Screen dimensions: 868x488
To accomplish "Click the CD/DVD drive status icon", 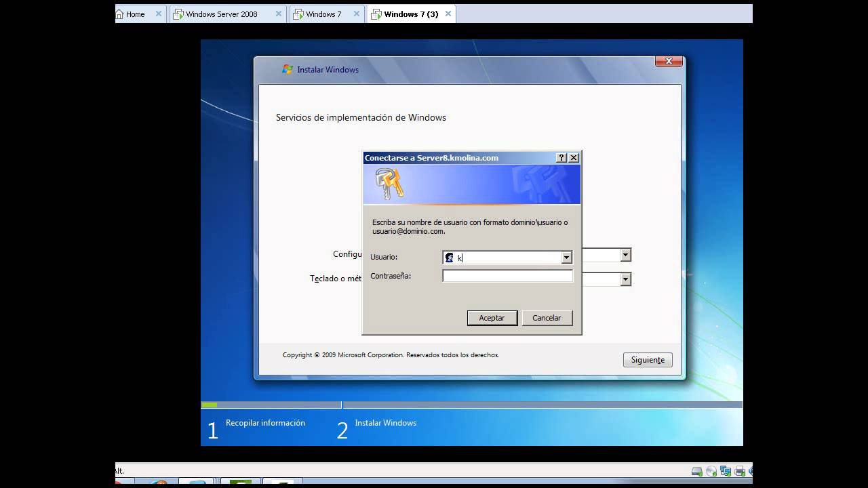I will 711,471.
